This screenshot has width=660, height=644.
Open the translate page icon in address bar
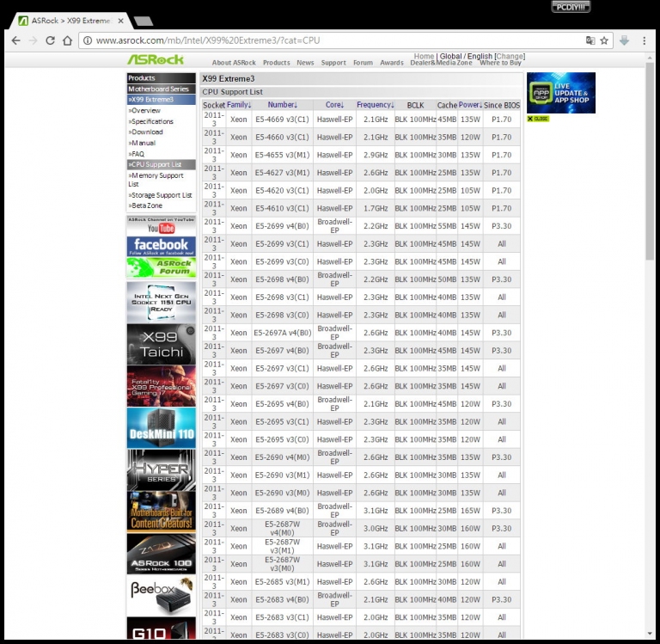click(590, 40)
